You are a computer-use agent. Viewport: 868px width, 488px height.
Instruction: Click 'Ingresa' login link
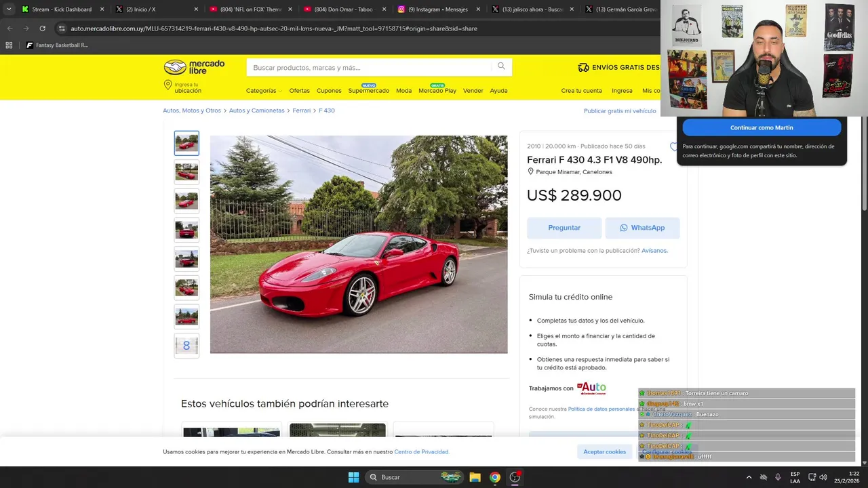[x=622, y=91]
